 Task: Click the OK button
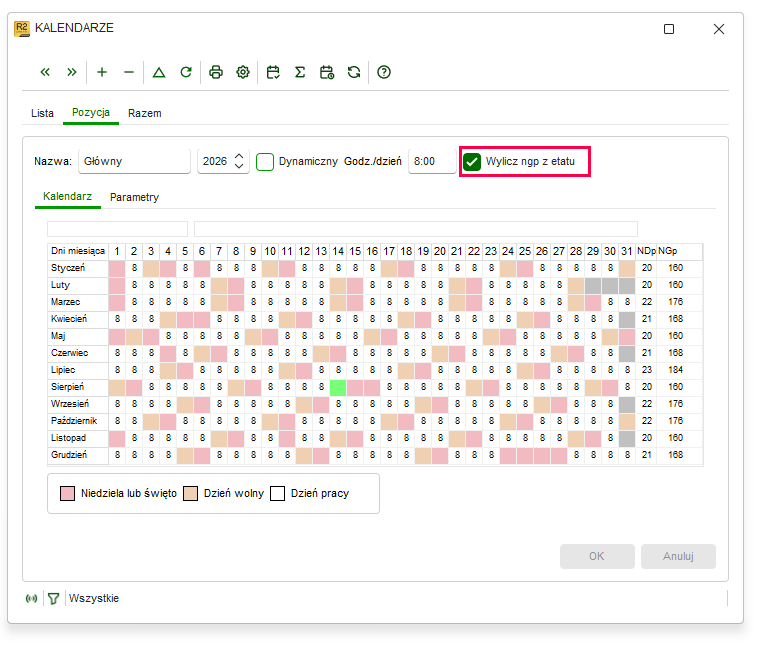point(597,557)
